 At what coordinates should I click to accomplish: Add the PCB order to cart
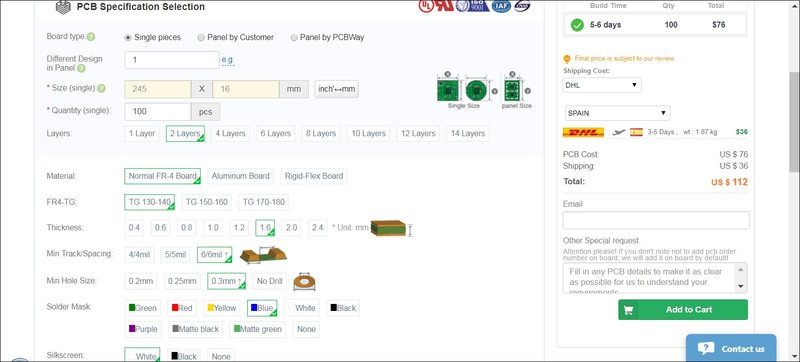coord(683,309)
